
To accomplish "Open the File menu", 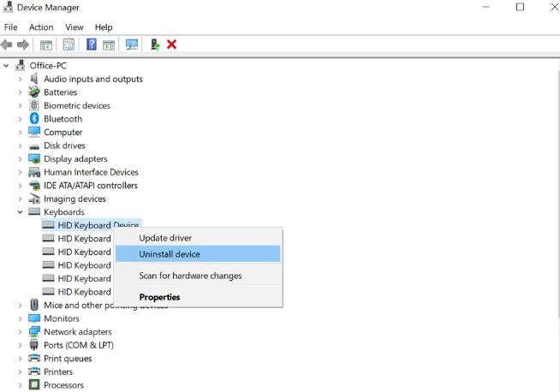I will [11, 27].
